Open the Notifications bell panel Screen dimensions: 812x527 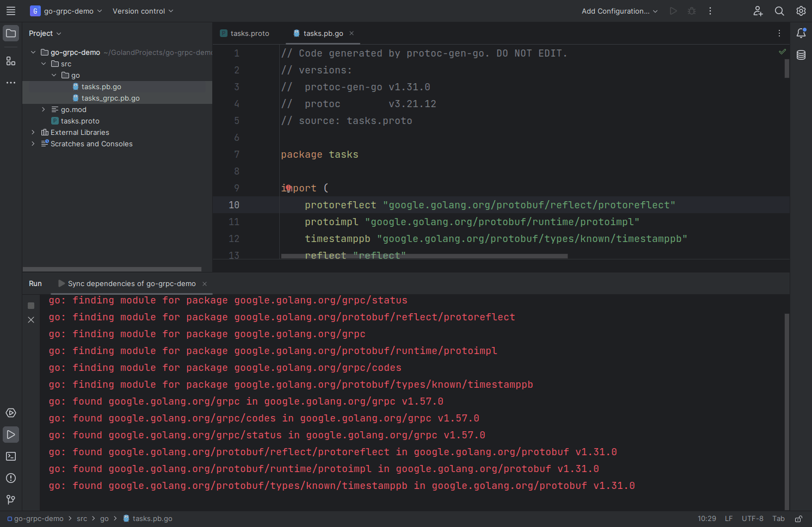coord(801,33)
